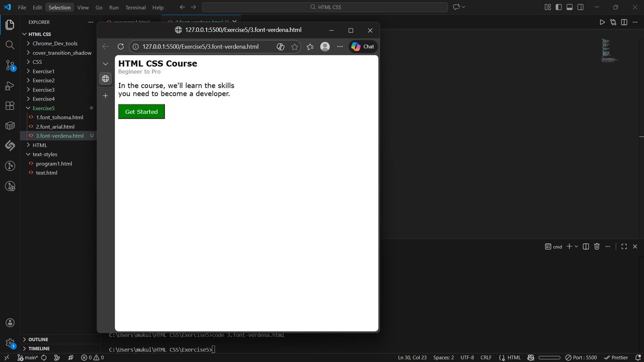
Task: Expand the tab actions chevron in the browser sidebar
Action: pyautogui.click(x=105, y=63)
